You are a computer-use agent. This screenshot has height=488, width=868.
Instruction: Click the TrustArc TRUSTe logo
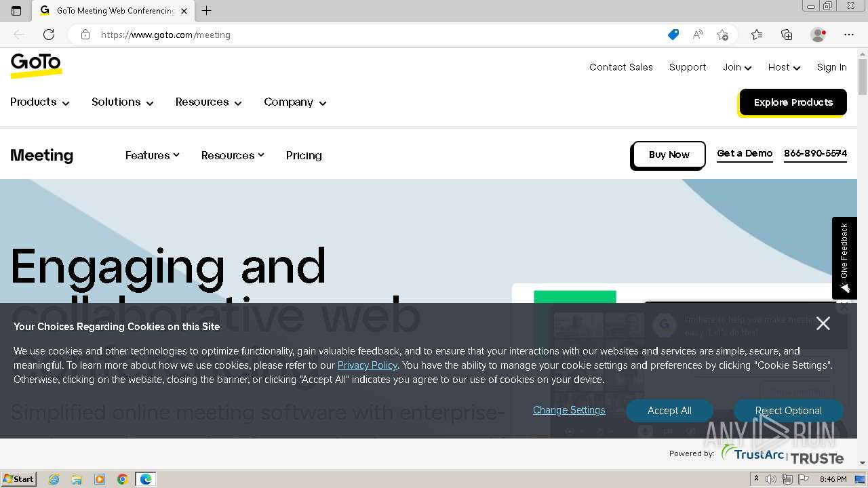pyautogui.click(x=782, y=455)
